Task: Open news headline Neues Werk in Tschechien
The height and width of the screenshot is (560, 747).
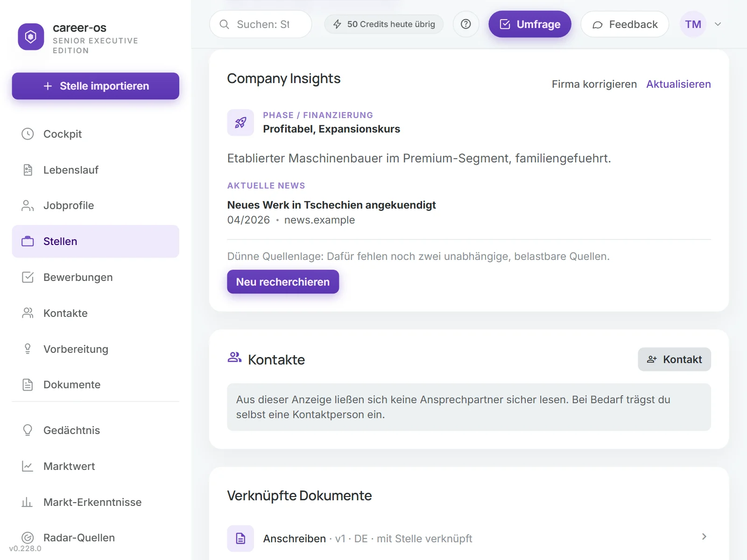Action: [331, 205]
